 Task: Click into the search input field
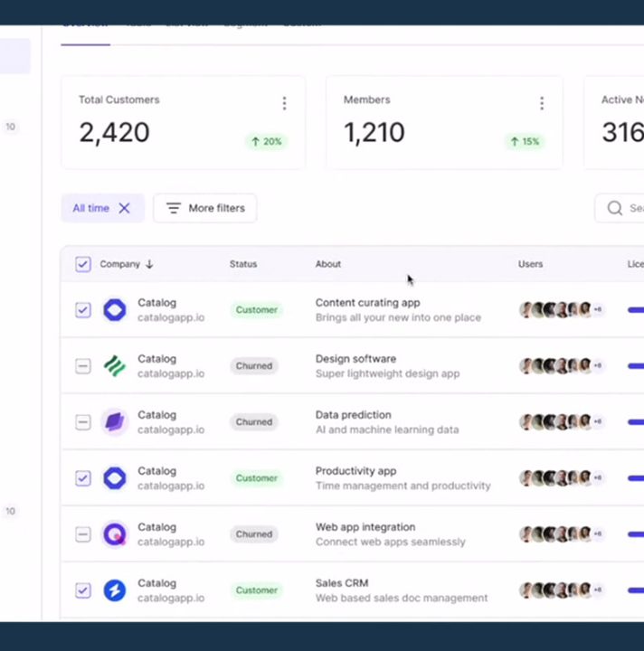tap(620, 208)
